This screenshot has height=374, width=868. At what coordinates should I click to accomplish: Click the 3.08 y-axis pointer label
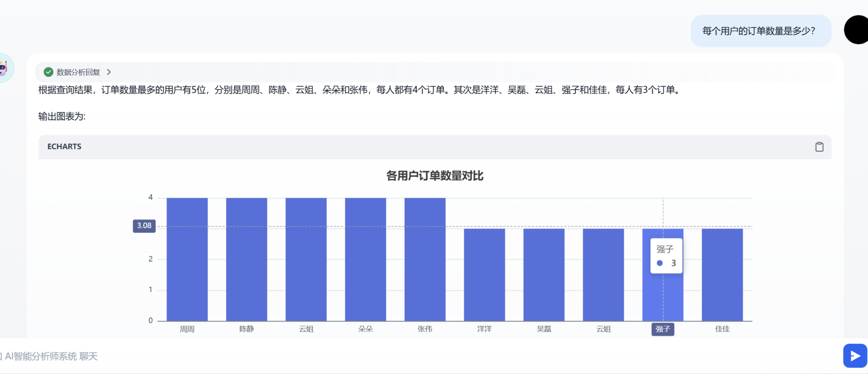point(144,225)
